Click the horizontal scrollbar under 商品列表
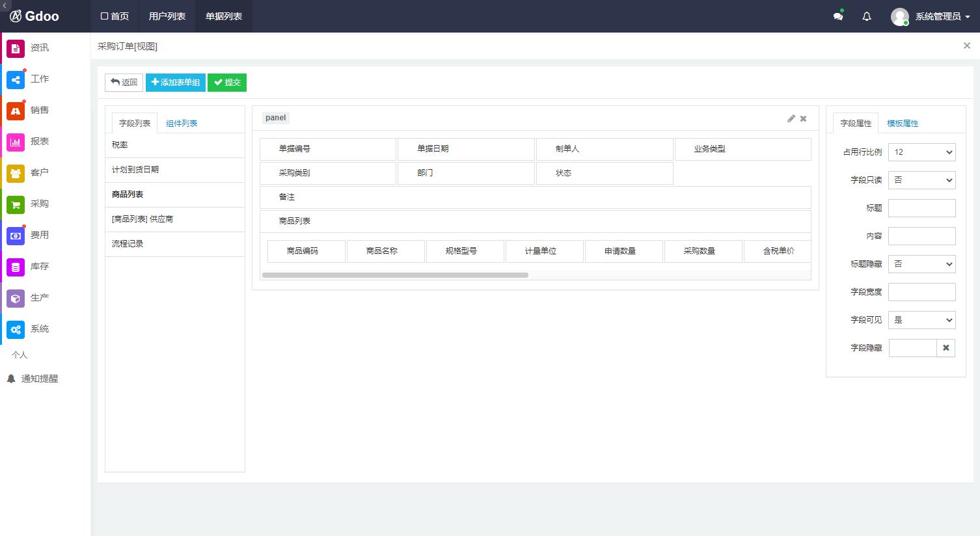Screen dimensions: 980x536 [395, 275]
